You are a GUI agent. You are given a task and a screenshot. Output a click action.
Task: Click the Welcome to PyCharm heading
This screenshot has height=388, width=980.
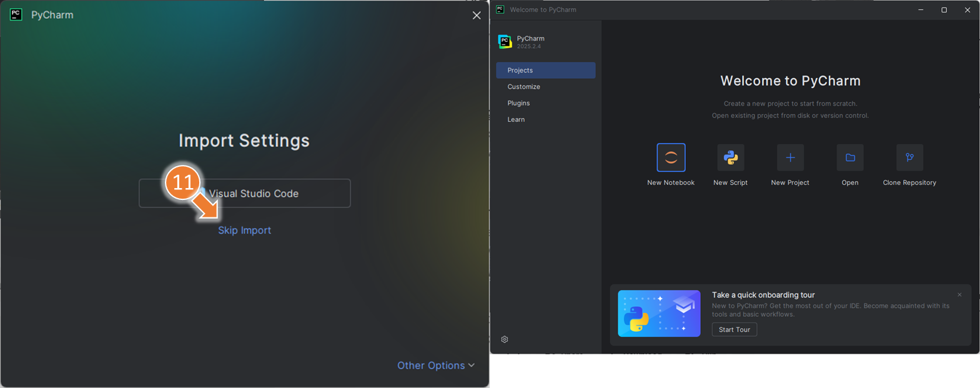[790, 81]
